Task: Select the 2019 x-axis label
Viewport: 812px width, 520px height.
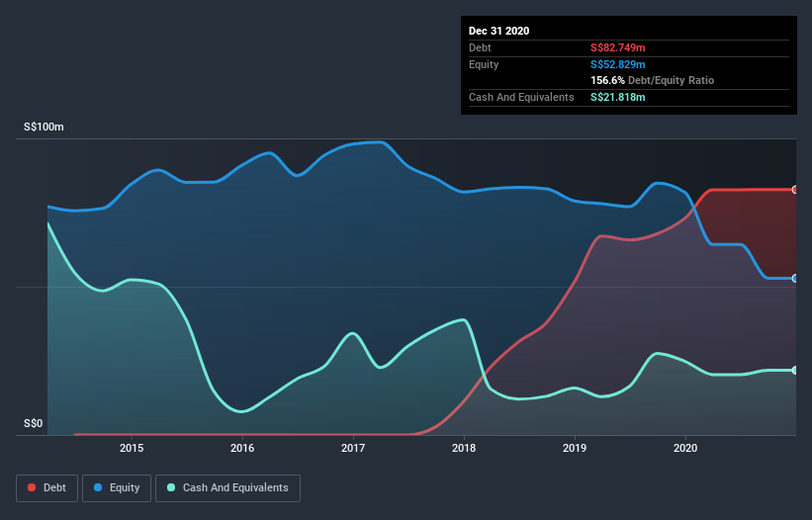Action: 575,448
